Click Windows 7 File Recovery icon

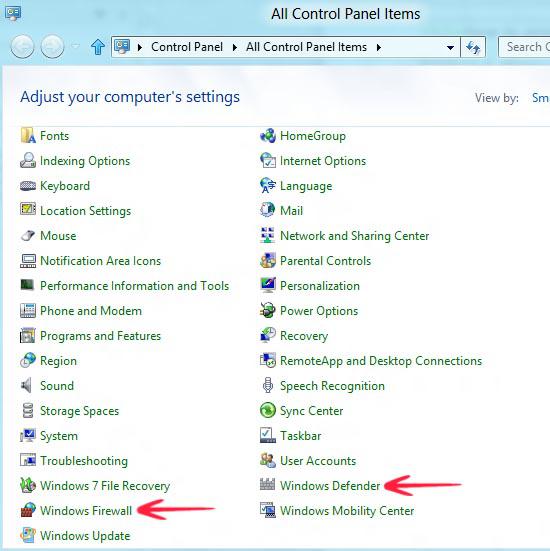pyautogui.click(x=28, y=486)
